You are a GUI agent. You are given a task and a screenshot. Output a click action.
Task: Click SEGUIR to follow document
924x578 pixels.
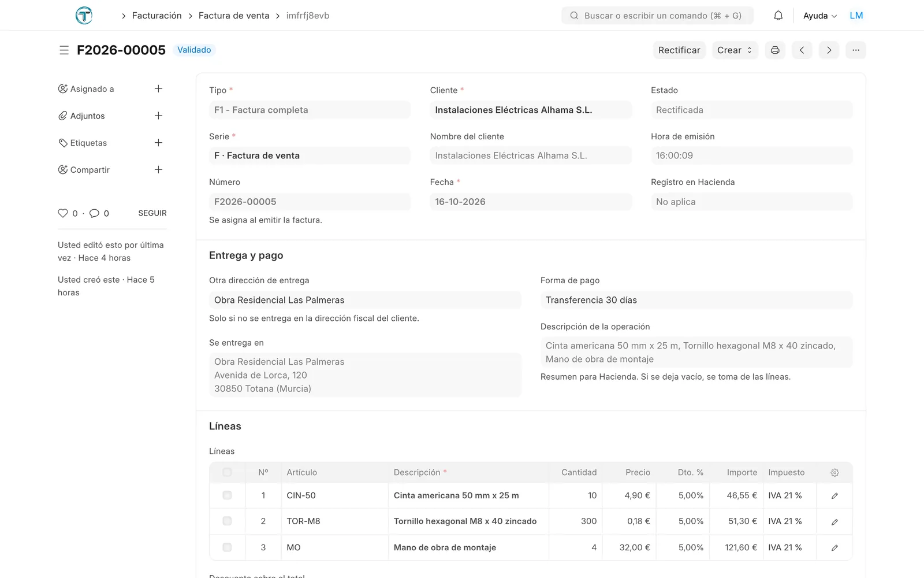pyautogui.click(x=152, y=213)
